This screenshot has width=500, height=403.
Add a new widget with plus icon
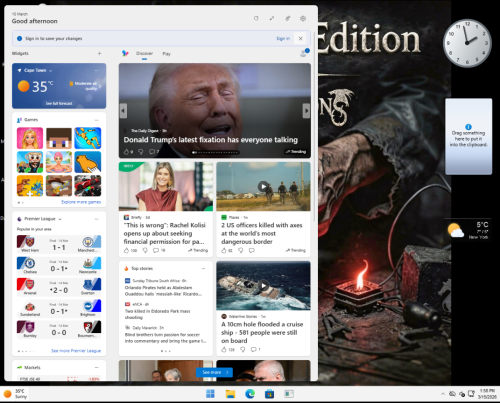(99, 53)
